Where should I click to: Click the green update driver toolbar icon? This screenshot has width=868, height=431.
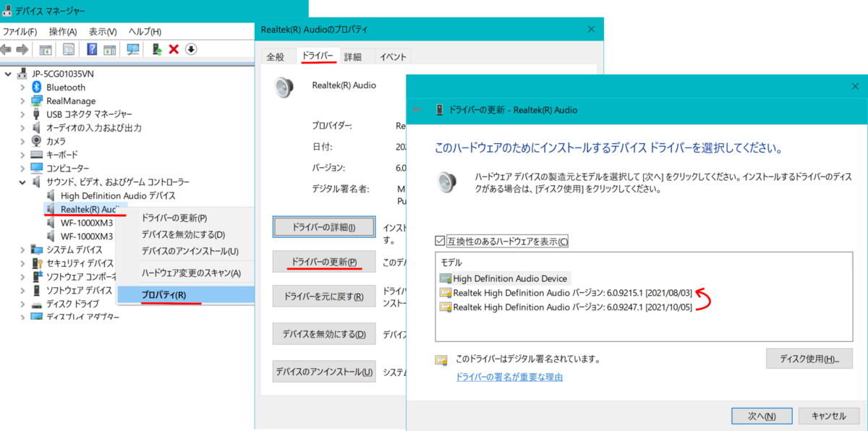coord(156,49)
